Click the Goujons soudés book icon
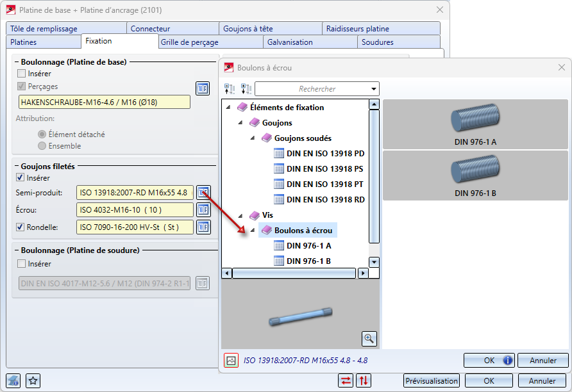 coord(267,138)
